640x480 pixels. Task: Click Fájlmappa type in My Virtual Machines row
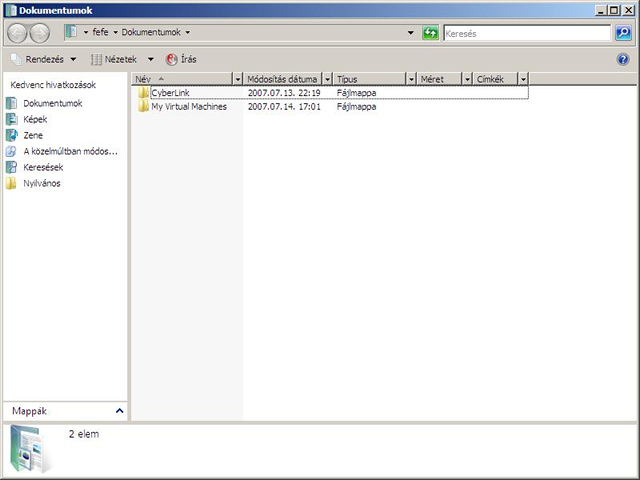click(x=356, y=107)
